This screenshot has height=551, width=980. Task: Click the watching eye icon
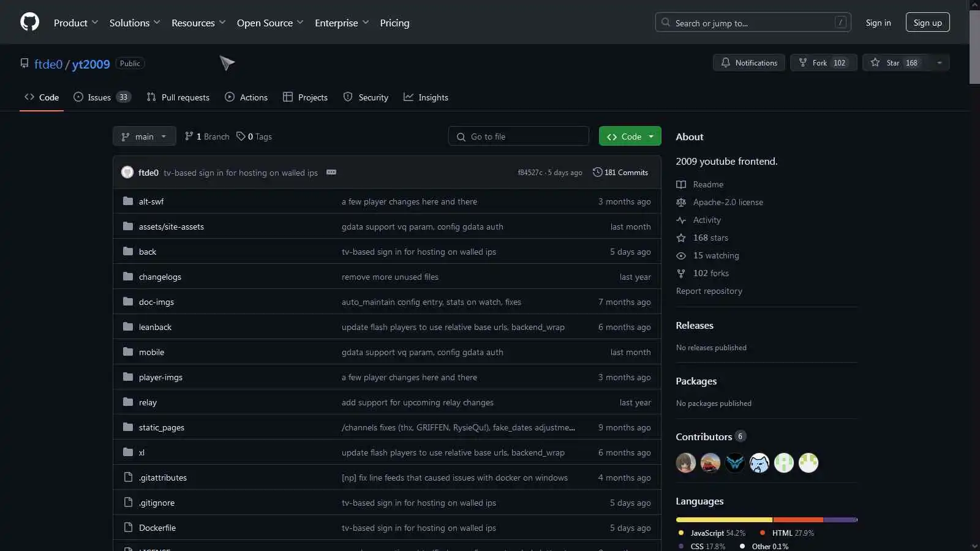point(681,255)
